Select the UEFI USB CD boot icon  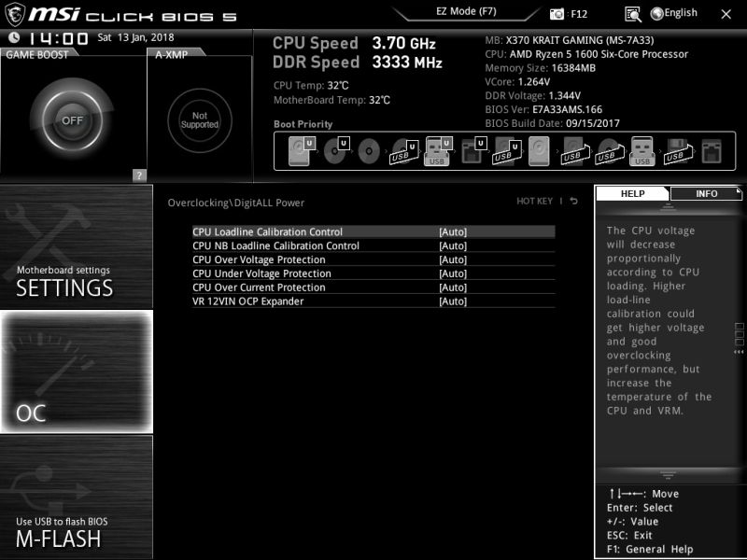(404, 151)
